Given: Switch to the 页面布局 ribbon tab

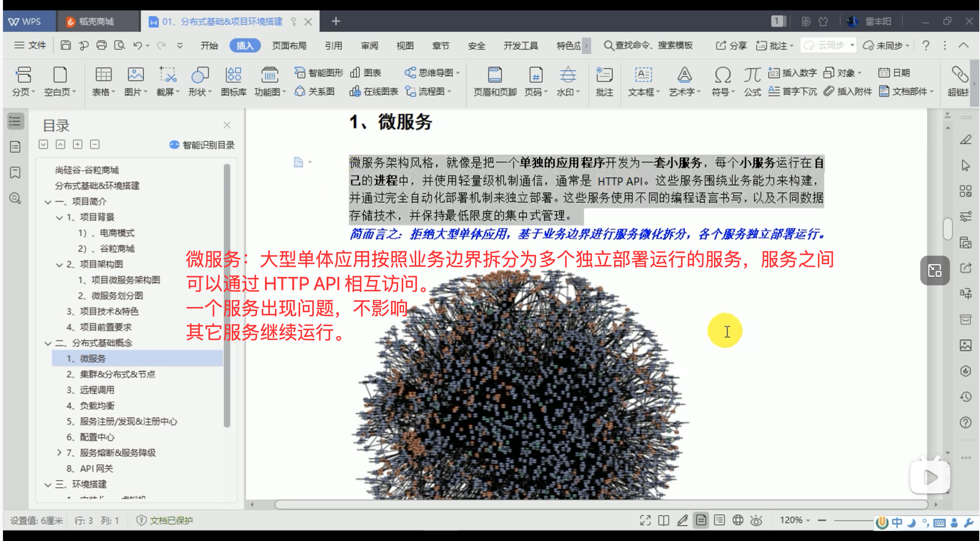Looking at the screenshot, I should pyautogui.click(x=289, y=46).
